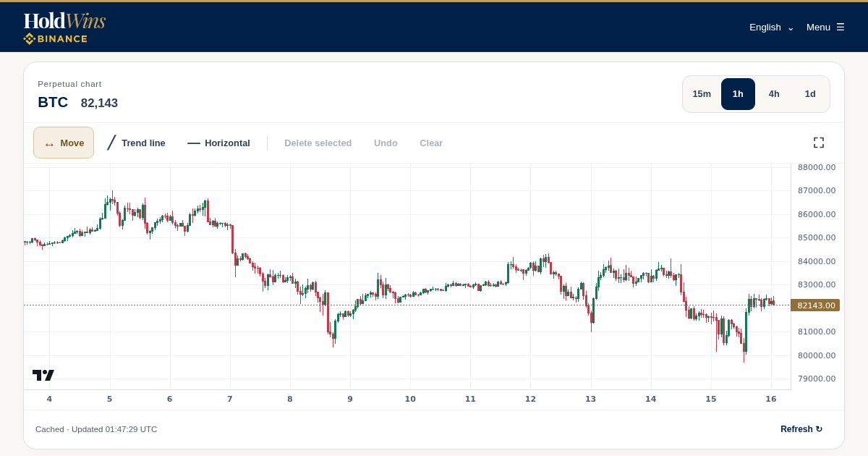
Task: Click the TradingView logo on the chart
Action: click(43, 375)
